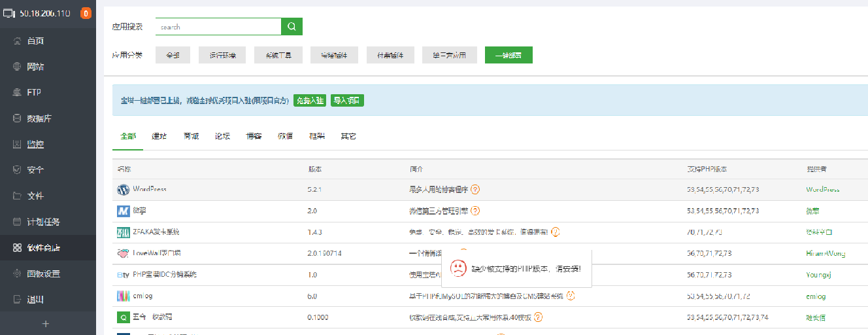This screenshot has height=335, width=868.
Task: Click the green search magnifier button
Action: pyautogui.click(x=292, y=27)
